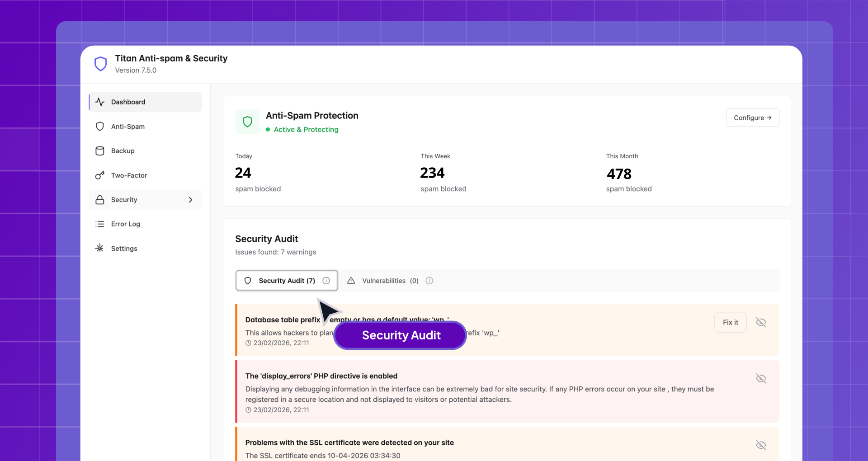Open the Security section in sidebar
The image size is (868, 461).
click(124, 200)
